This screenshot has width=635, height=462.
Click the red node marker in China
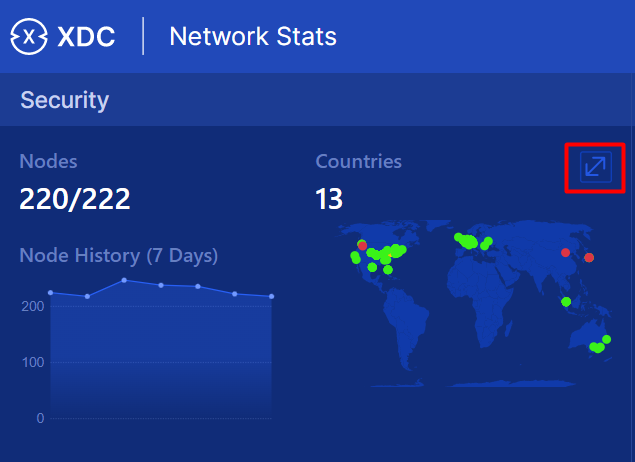pyautogui.click(x=565, y=253)
